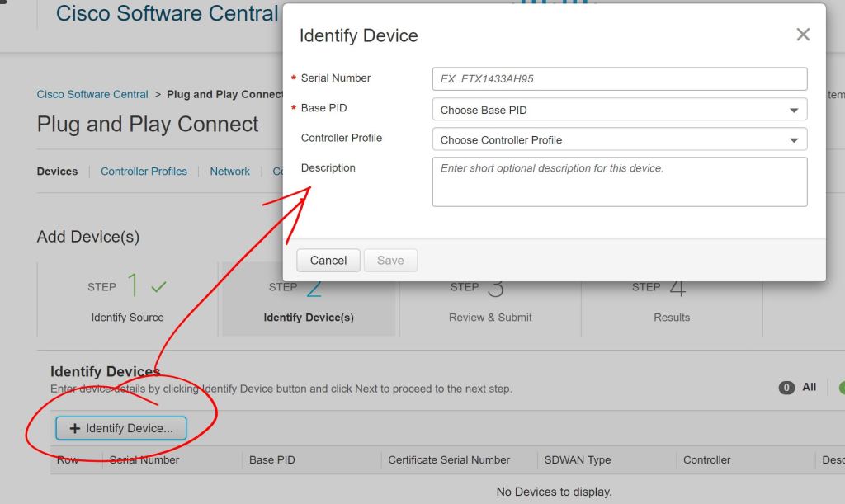Close the Identify Device dialog with X

[x=802, y=35]
